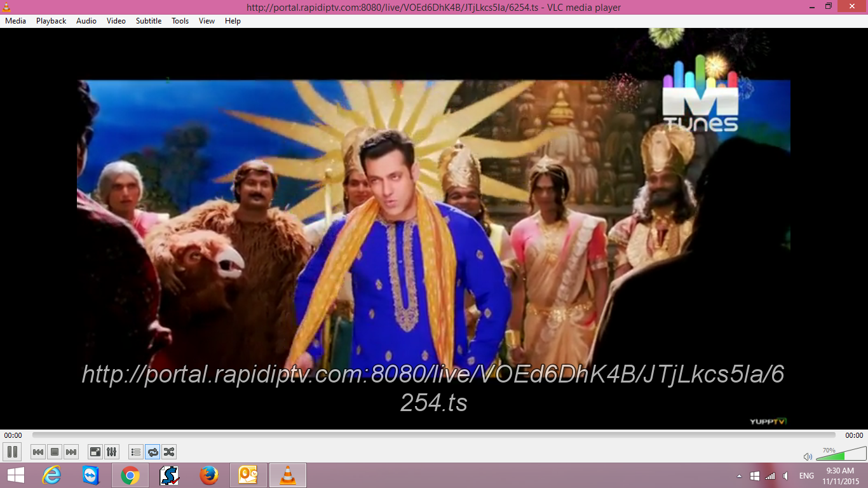
Task: Open the Media menu
Action: pyautogui.click(x=15, y=21)
